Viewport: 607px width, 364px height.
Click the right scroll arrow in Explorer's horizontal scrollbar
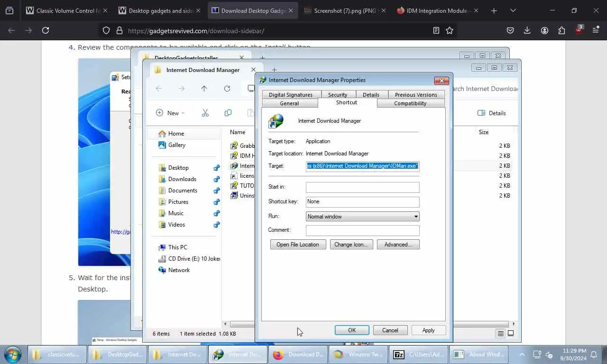pyautogui.click(x=514, y=325)
